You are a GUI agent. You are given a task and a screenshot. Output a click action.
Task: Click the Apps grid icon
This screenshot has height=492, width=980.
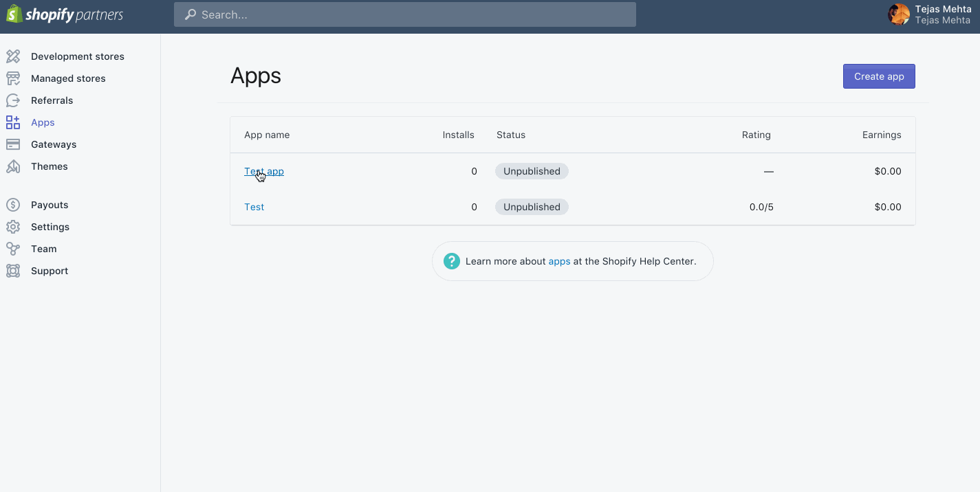point(13,122)
